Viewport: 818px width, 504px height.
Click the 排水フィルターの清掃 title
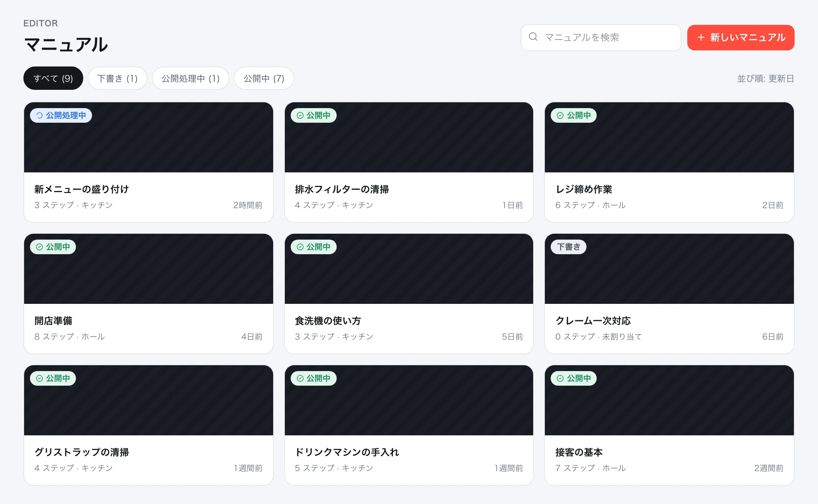[342, 189]
